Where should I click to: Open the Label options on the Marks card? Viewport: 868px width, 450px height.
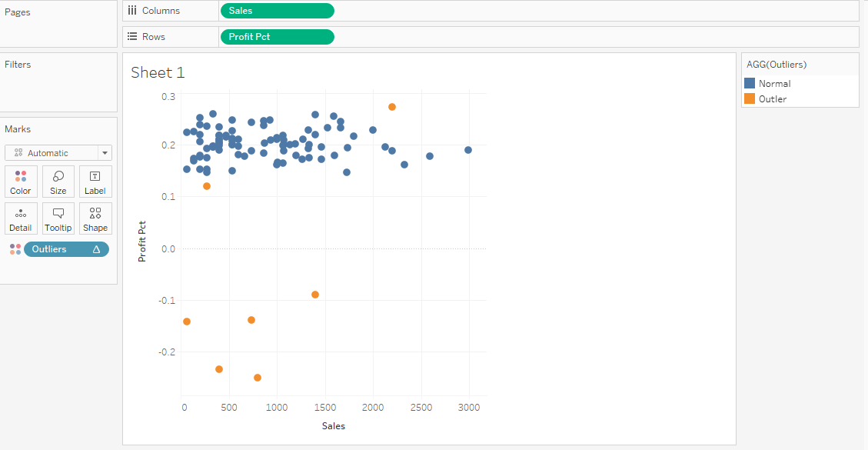95,182
